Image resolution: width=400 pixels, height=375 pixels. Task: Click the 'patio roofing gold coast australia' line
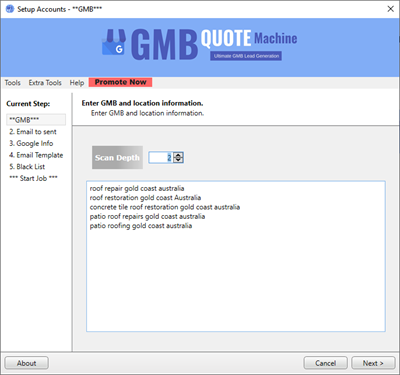[141, 226]
